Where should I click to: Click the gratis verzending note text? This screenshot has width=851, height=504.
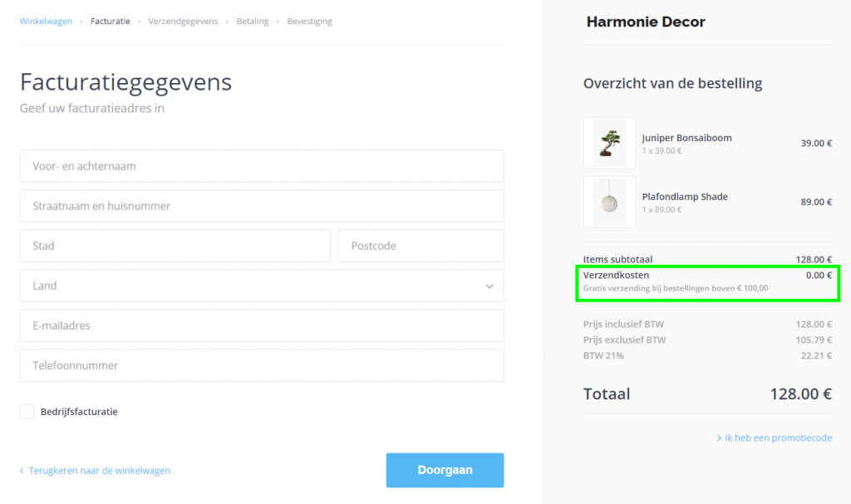click(676, 288)
